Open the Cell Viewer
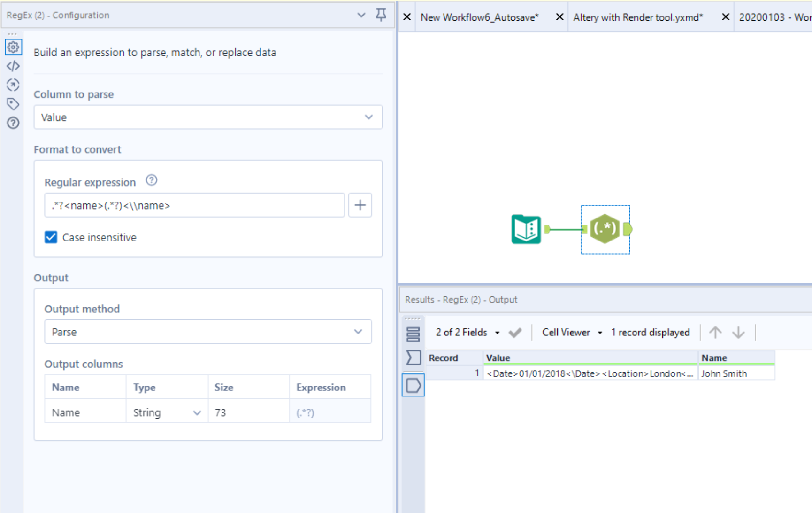Image resolution: width=812 pixels, height=513 pixels. tap(566, 332)
